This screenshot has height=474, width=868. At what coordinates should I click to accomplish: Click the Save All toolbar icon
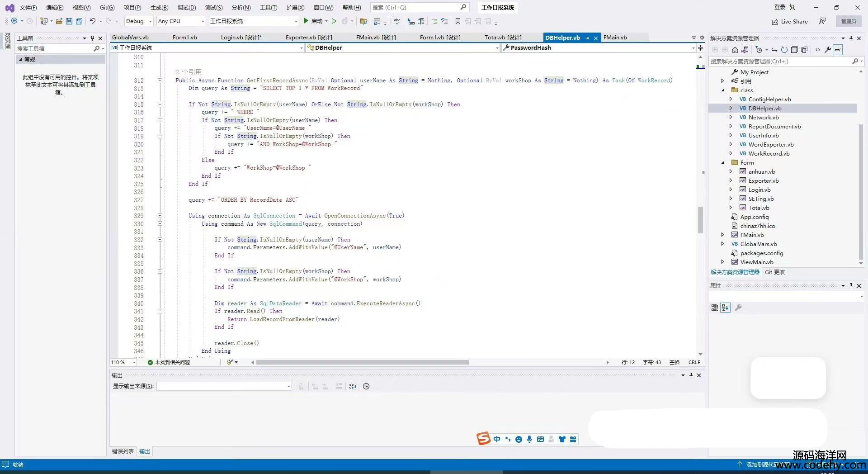coord(79,21)
